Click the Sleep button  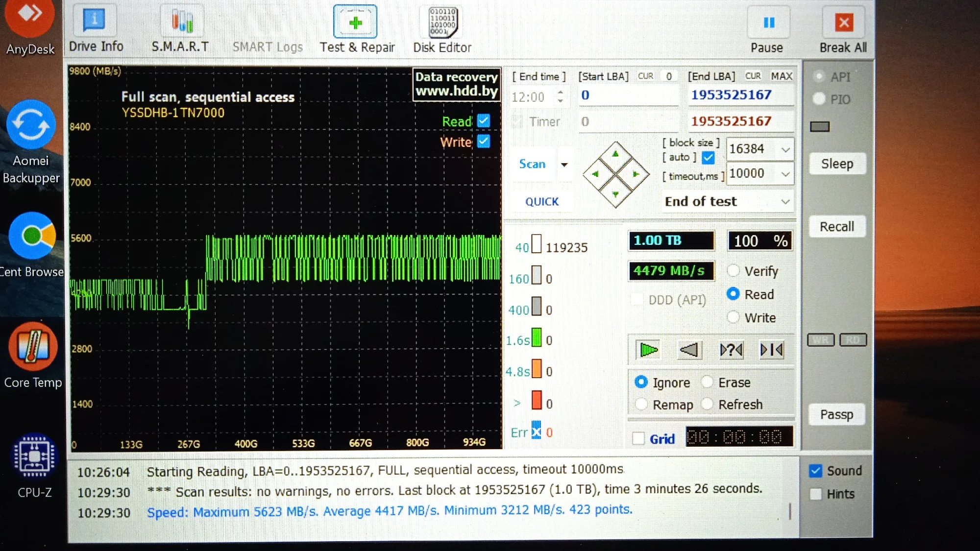(837, 164)
